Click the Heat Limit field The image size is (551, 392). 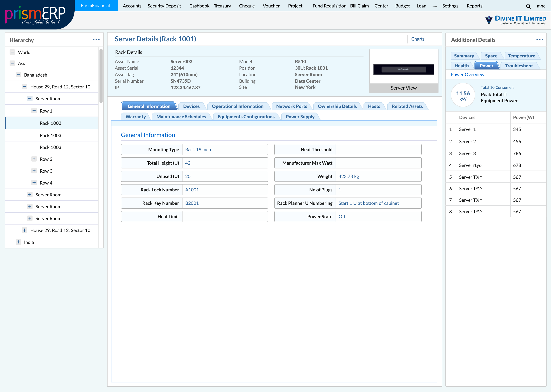click(225, 216)
